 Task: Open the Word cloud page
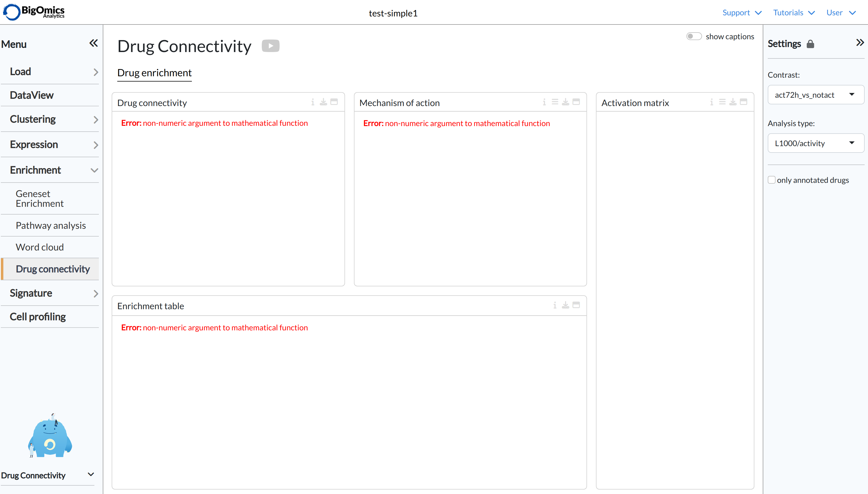point(40,247)
